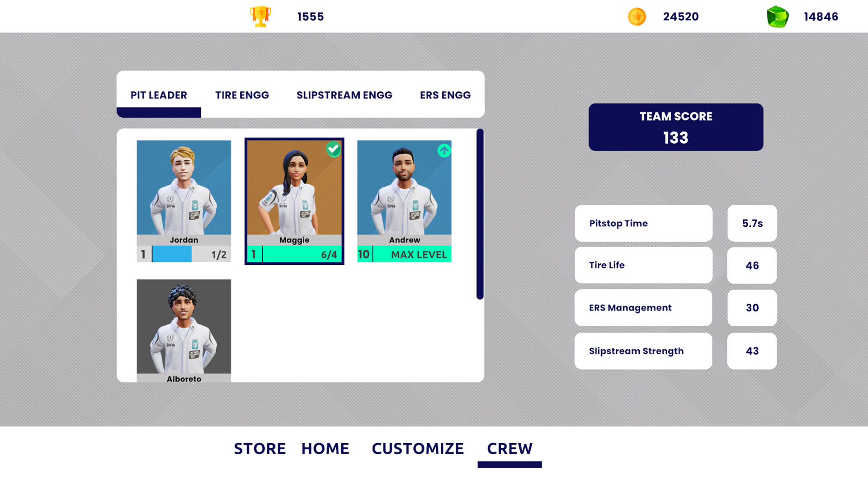This screenshot has height=488, width=868.
Task: Select Jordan's crew portrait
Action: 184,188
